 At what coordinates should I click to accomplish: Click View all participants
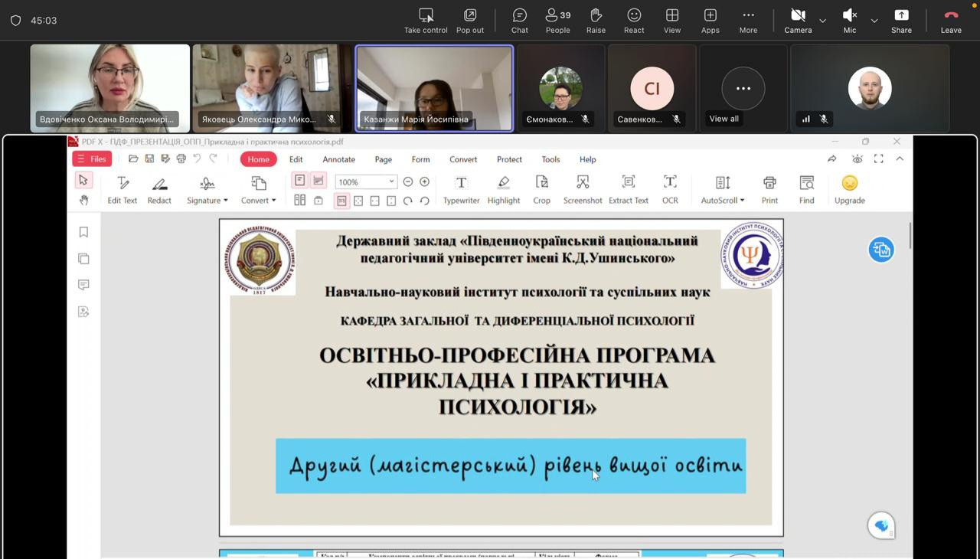coord(743,88)
